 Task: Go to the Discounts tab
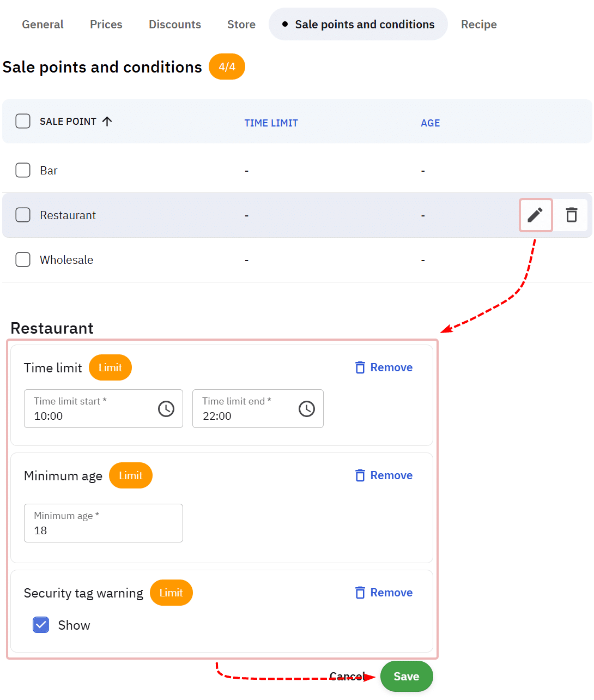coord(174,25)
